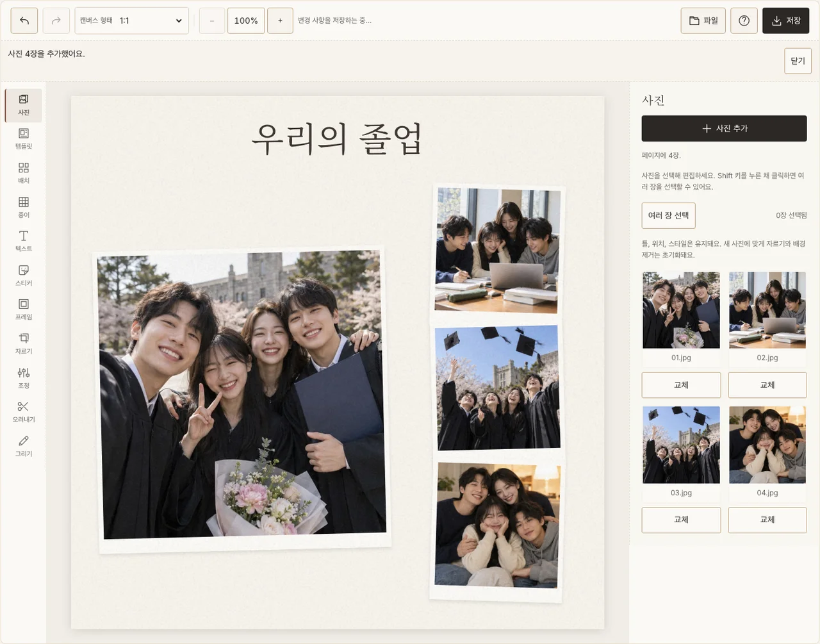Open the 종이 paper tool
This screenshot has width=820, height=644.
pyautogui.click(x=24, y=208)
